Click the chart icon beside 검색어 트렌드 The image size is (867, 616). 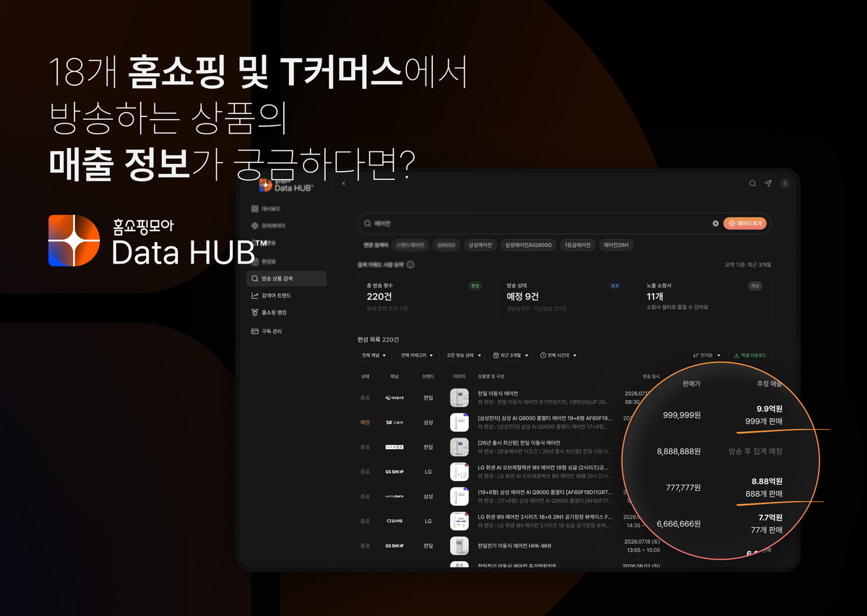pos(254,295)
